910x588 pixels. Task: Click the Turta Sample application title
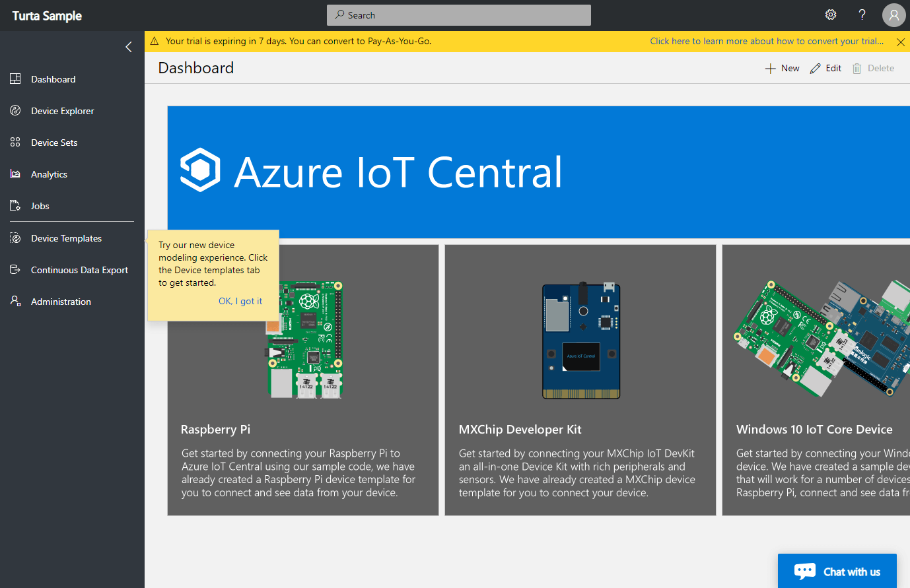47,16
